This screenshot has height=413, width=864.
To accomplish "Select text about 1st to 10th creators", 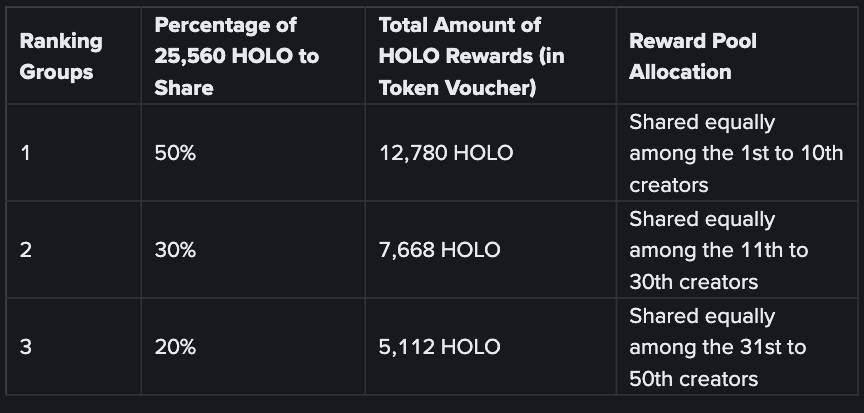I will [736, 153].
